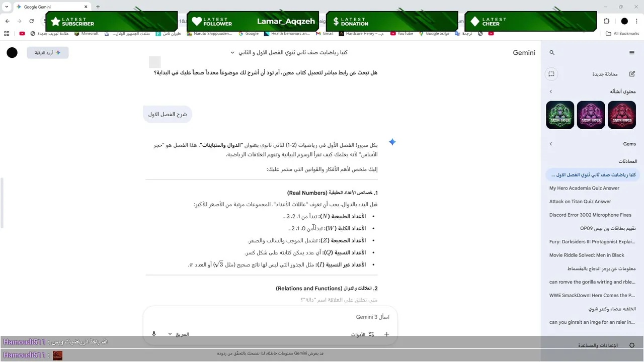
Task: Open the Health behaviors bookmark
Action: pos(287,34)
